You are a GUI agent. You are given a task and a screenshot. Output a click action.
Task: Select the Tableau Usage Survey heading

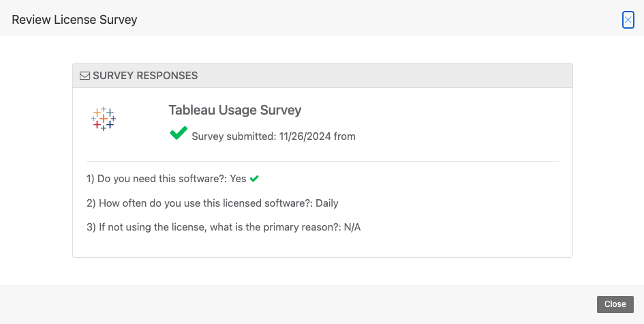click(235, 111)
